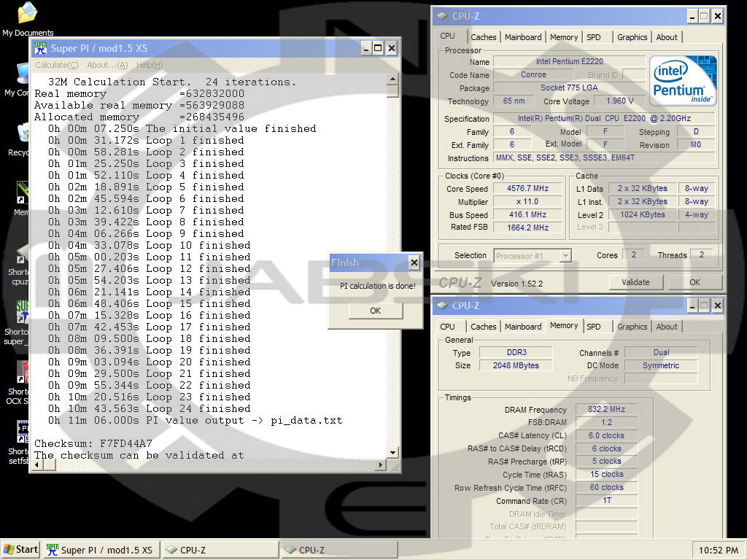Click Super PI vertical scrollbar up arrow
The height and width of the screenshot is (560, 747).
392,79
